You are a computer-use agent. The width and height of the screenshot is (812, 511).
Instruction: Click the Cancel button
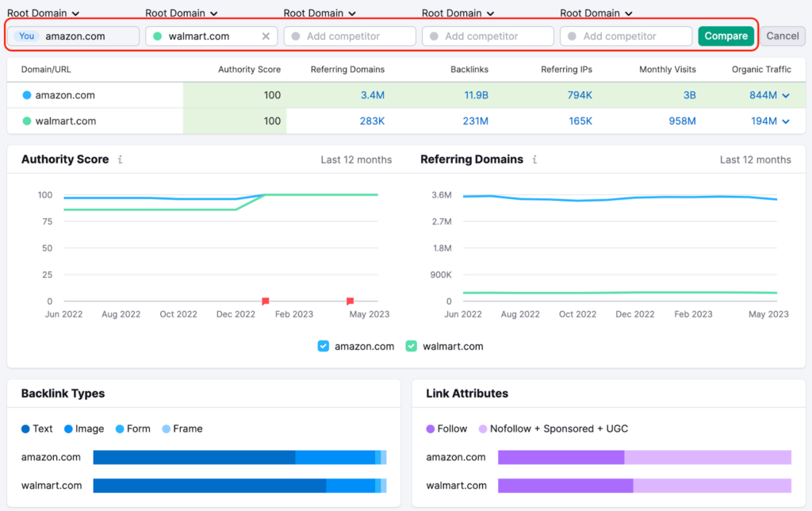coord(782,36)
